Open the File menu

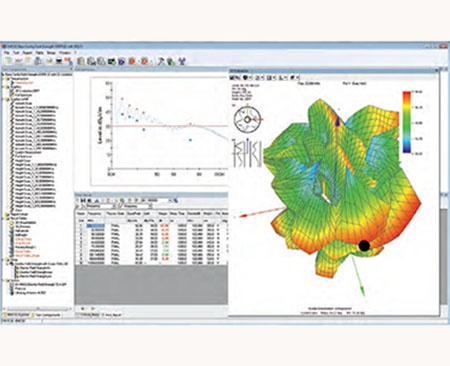7,53
